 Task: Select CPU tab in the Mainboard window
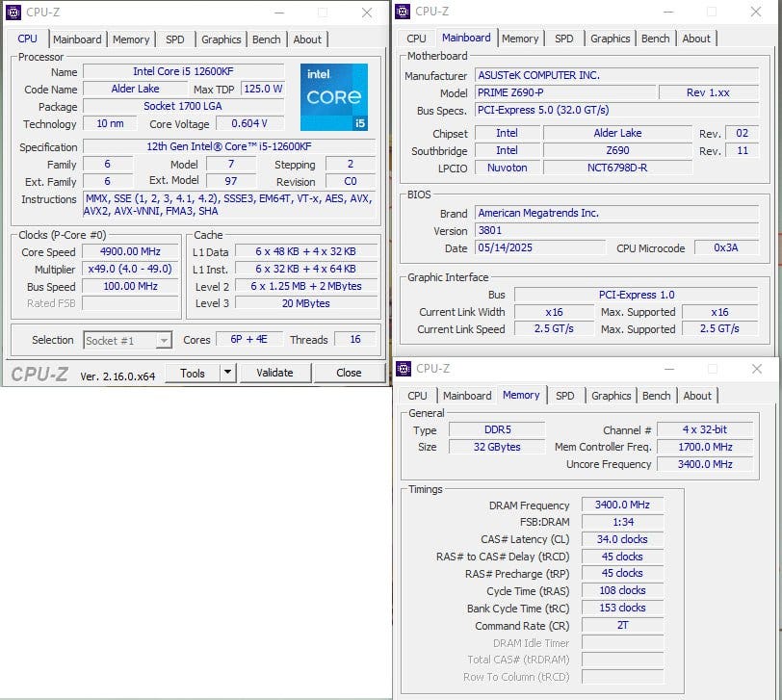click(x=416, y=39)
